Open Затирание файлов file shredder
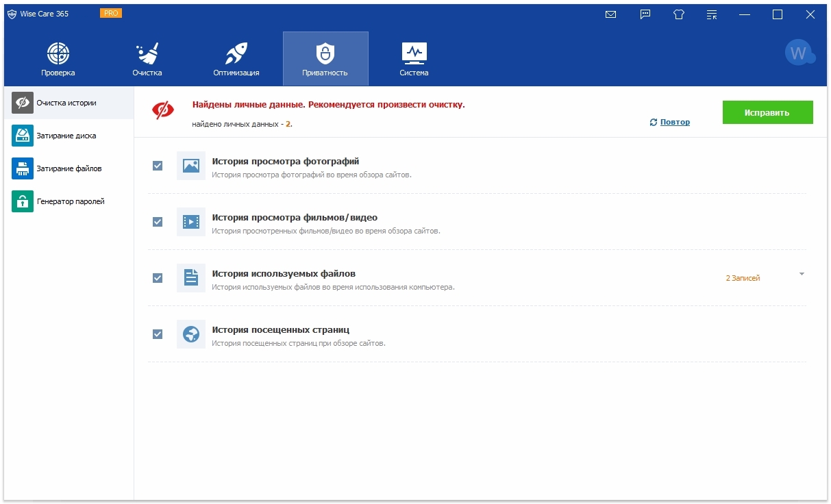Viewport: 831px width, 504px height. coord(69,168)
